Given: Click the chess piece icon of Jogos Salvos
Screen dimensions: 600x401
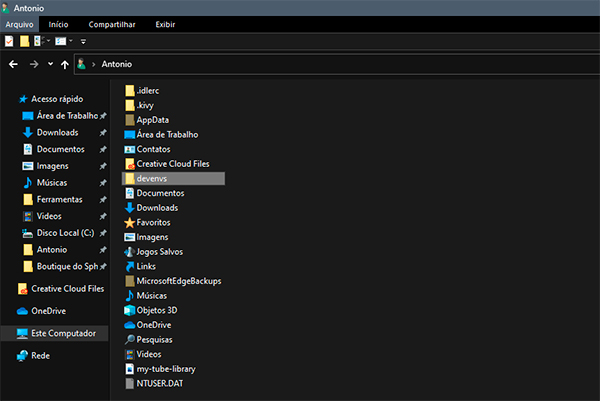Looking at the screenshot, I should tap(129, 252).
